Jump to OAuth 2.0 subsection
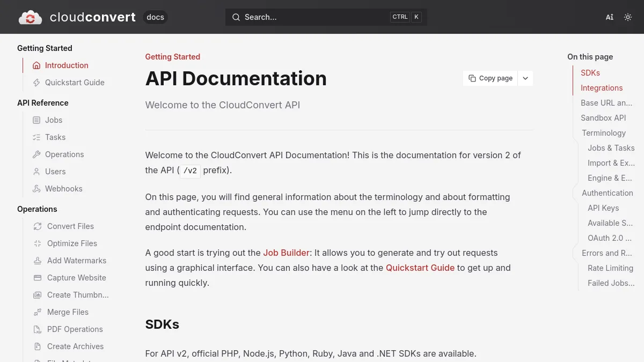The width and height of the screenshot is (644, 362). (x=610, y=238)
